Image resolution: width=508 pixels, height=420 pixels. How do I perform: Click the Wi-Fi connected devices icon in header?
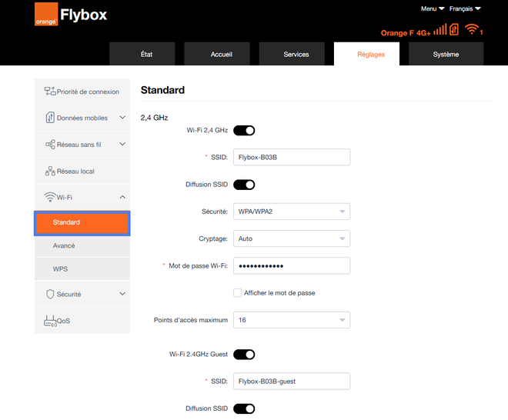pos(473,29)
